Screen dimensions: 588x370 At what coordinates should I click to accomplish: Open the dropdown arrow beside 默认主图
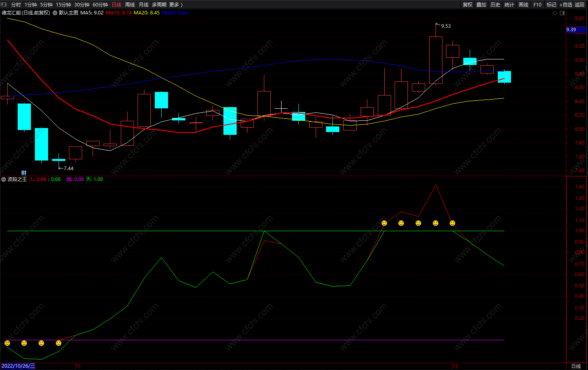(x=55, y=13)
